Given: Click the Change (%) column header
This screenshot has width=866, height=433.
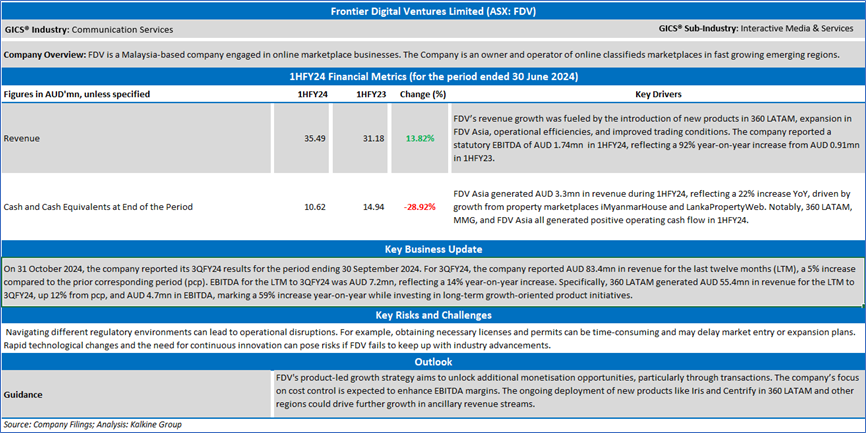Looking at the screenshot, I should pyautogui.click(x=423, y=94).
